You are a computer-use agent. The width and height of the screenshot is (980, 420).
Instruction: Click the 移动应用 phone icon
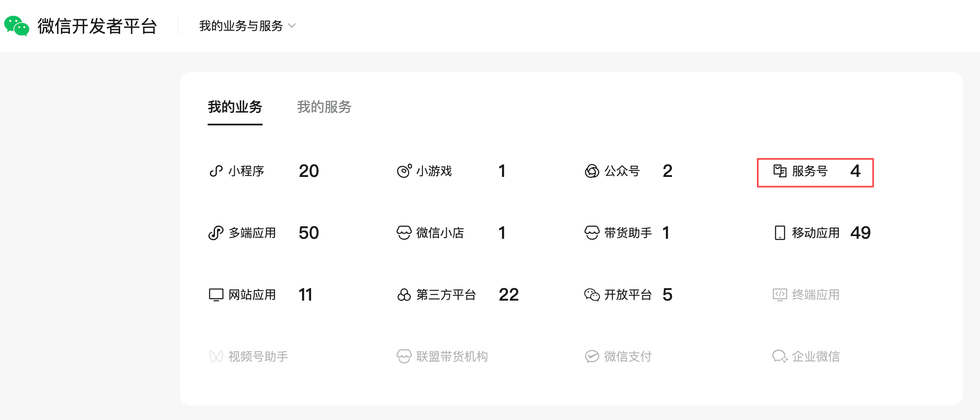[780, 233]
